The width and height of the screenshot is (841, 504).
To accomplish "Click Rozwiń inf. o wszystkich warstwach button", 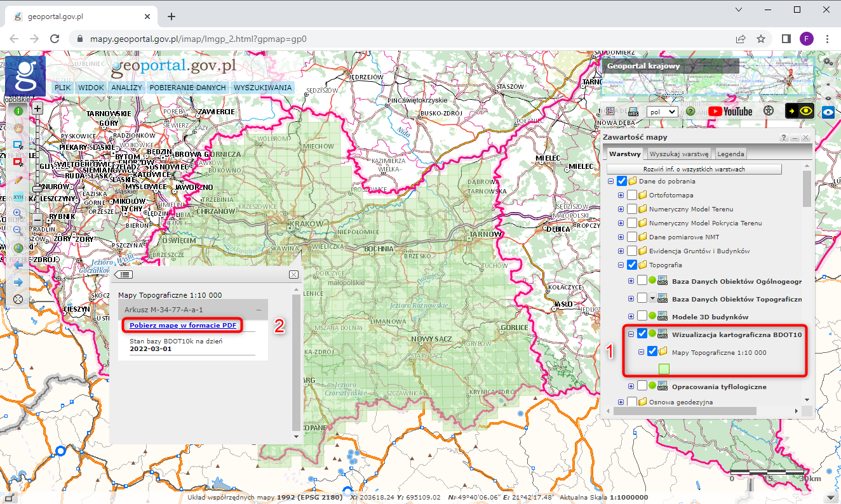I will [694, 169].
